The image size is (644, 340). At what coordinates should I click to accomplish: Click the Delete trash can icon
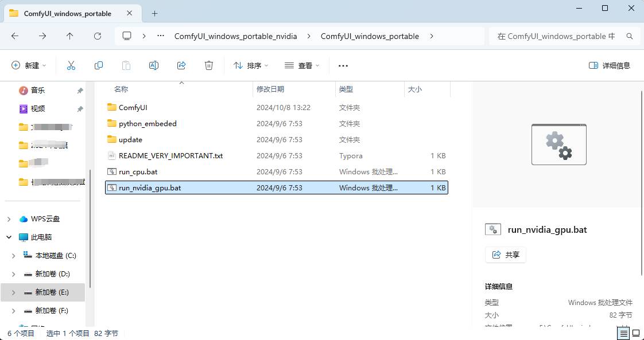click(x=209, y=65)
